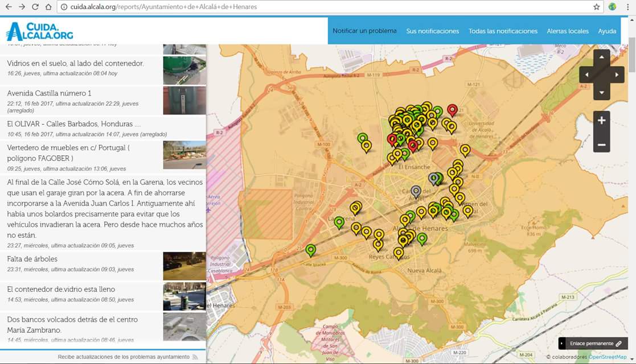
Task: Pan the map up with the arrow
Action: pos(601,57)
